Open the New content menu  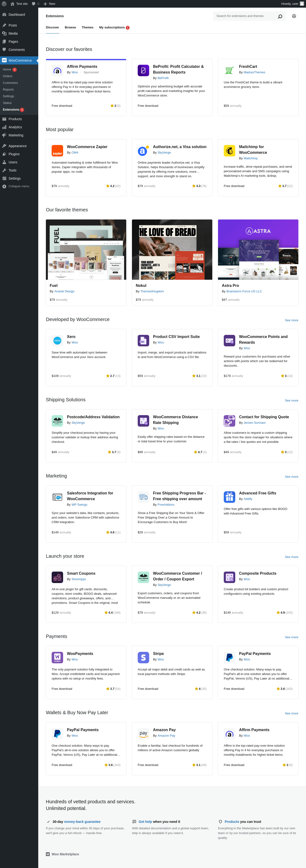[49, 4]
